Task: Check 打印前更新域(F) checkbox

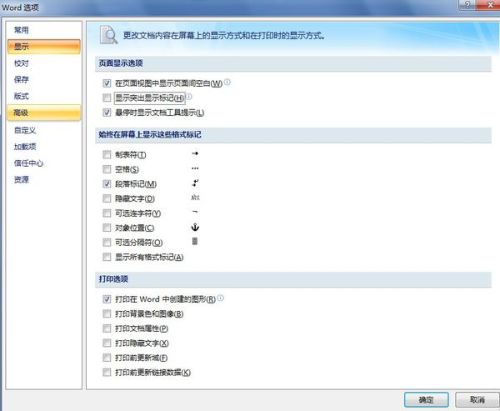Action: tap(107, 358)
